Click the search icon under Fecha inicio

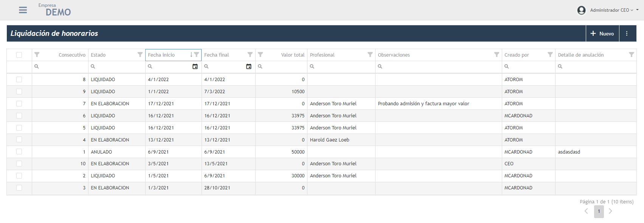click(x=150, y=66)
